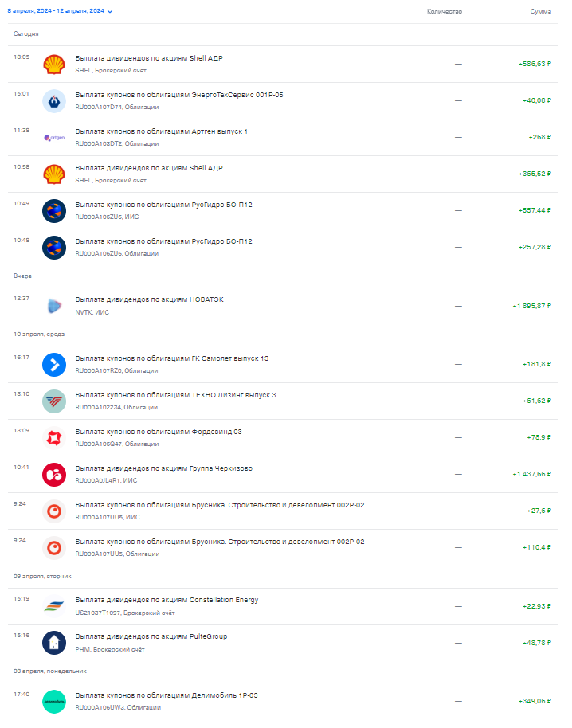
Task: Click amount +365,52 ₽
Action: 535,174
